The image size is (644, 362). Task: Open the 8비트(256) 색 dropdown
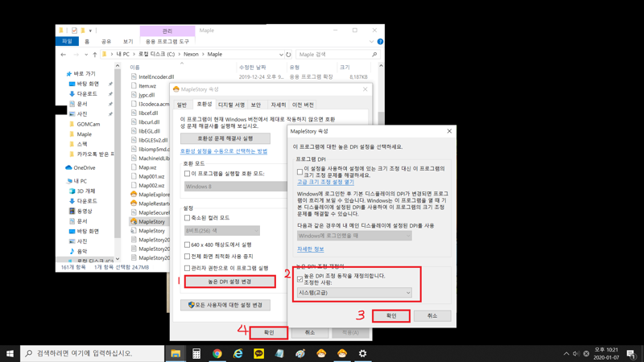point(222,231)
